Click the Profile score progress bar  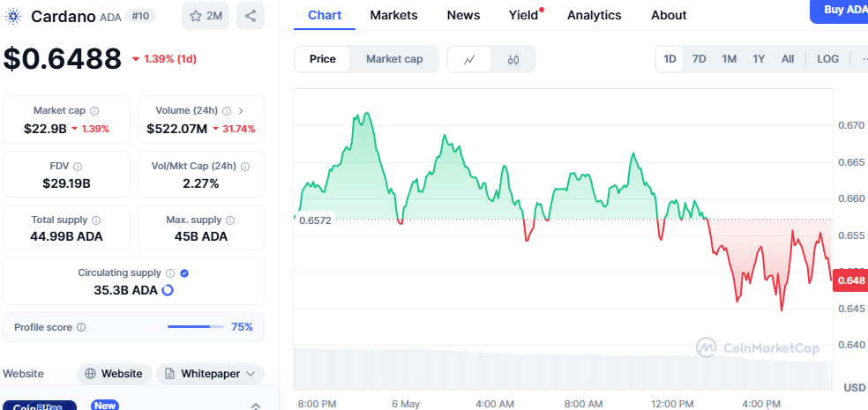195,327
